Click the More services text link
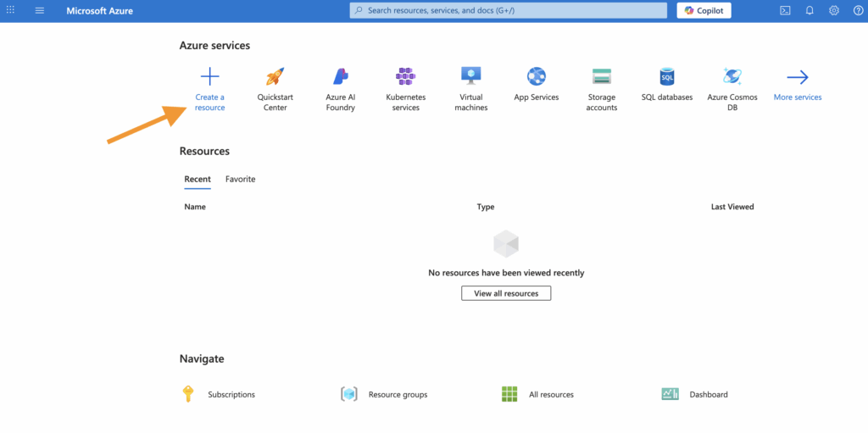 798,97
